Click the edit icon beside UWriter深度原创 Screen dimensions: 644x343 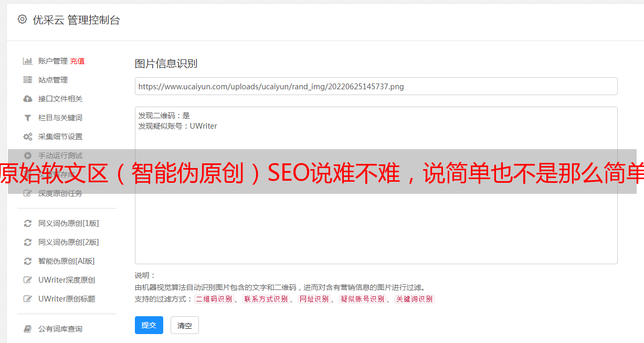28,280
